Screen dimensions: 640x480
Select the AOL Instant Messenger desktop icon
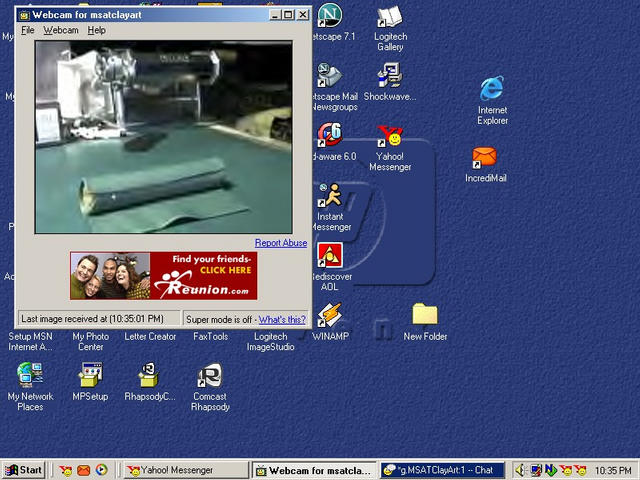pyautogui.click(x=330, y=195)
